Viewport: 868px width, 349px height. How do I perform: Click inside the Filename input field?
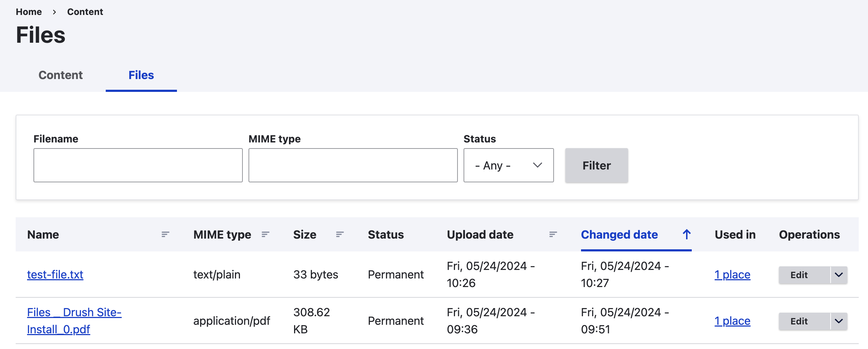click(x=138, y=165)
